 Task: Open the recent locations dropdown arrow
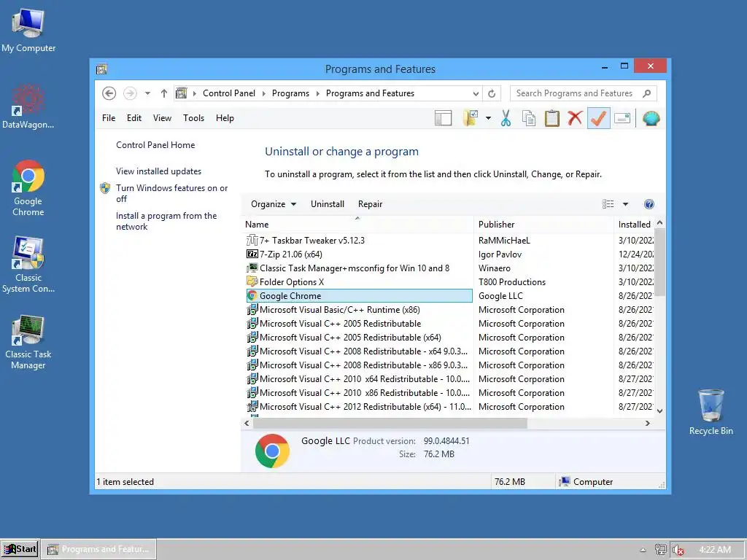click(x=147, y=93)
